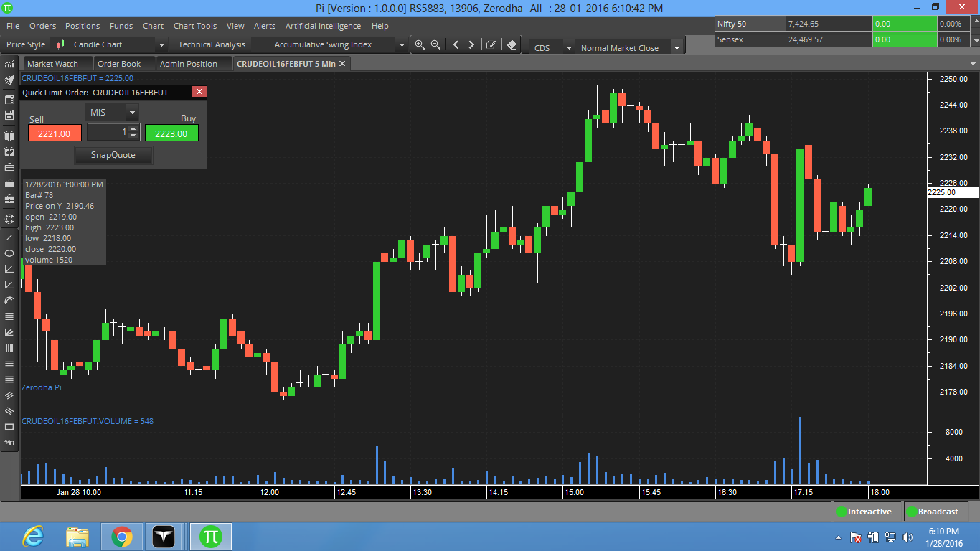Open the Alerts menu
Viewport: 980px width, 551px height.
pos(265,26)
